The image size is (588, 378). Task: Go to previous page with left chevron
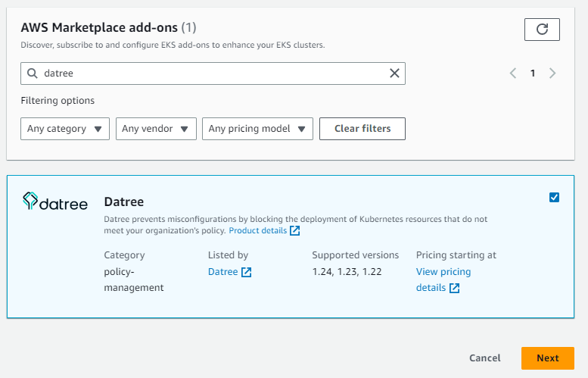tap(513, 73)
